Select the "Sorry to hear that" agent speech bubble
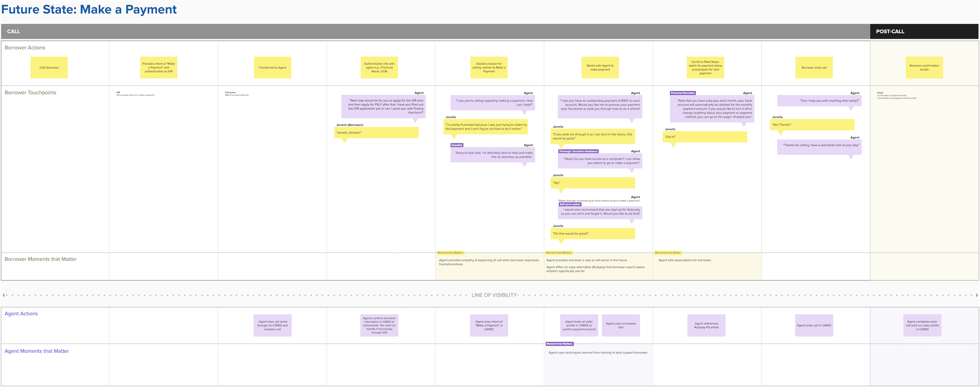This screenshot has width=980, height=387. point(493,155)
